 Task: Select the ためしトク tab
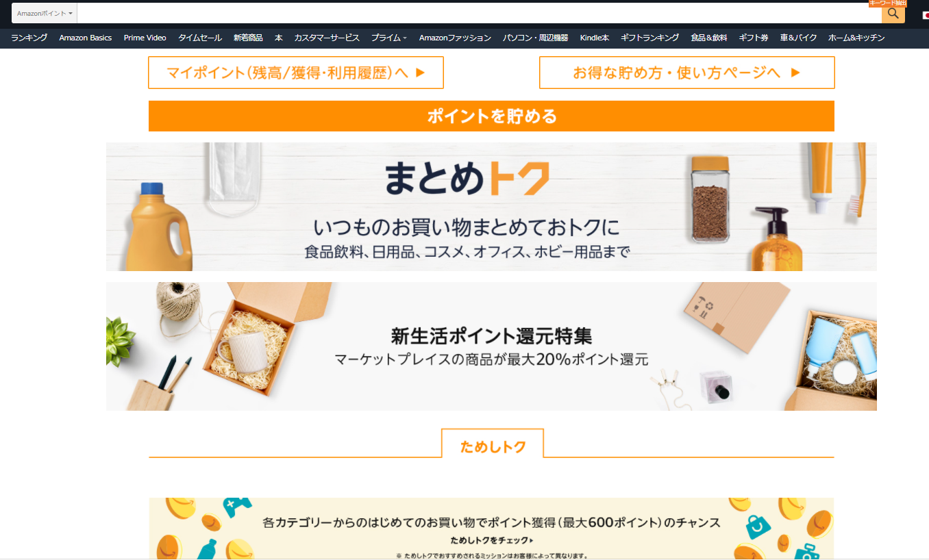(x=493, y=447)
